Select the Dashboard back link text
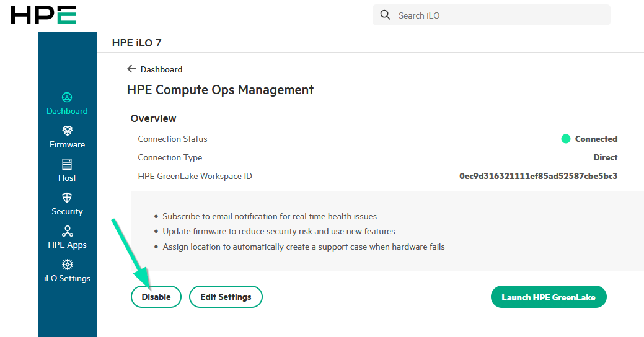Image resolution: width=644 pixels, height=337 pixels. click(161, 69)
